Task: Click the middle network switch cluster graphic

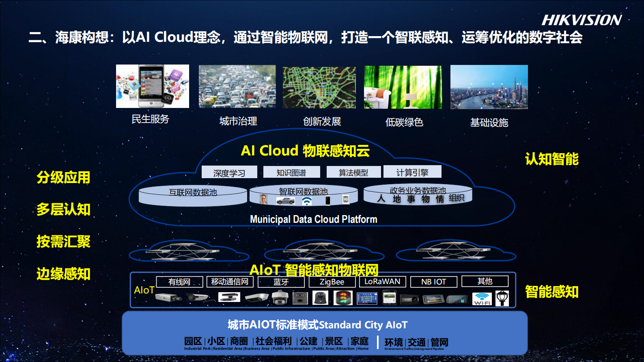Action: 321,250
